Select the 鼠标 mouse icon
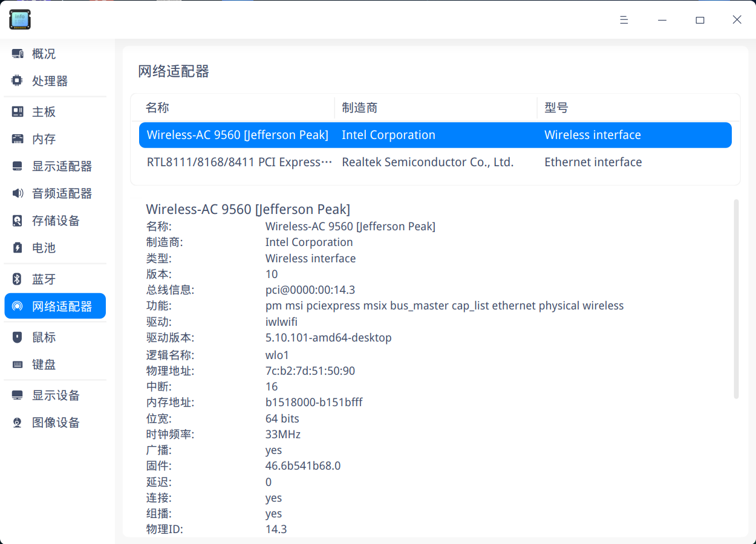The width and height of the screenshot is (756, 544). tap(18, 337)
